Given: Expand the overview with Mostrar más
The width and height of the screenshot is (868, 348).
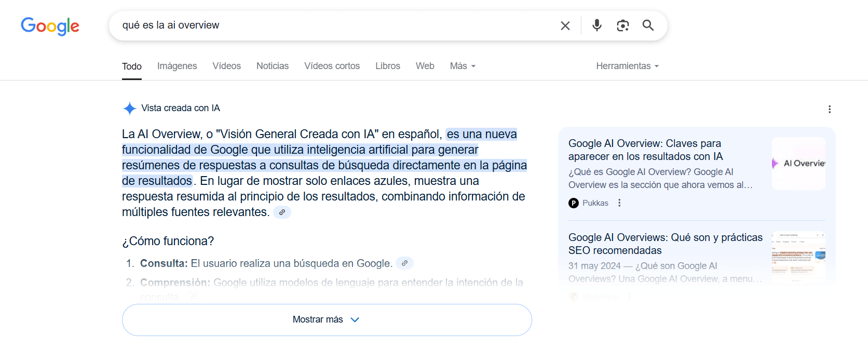Looking at the screenshot, I should click(x=327, y=320).
